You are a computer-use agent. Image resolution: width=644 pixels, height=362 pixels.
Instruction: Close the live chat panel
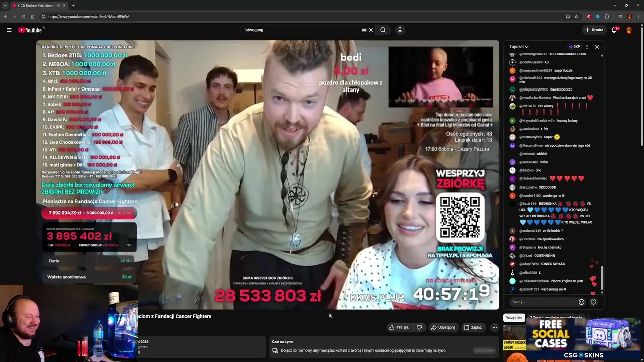(x=597, y=47)
